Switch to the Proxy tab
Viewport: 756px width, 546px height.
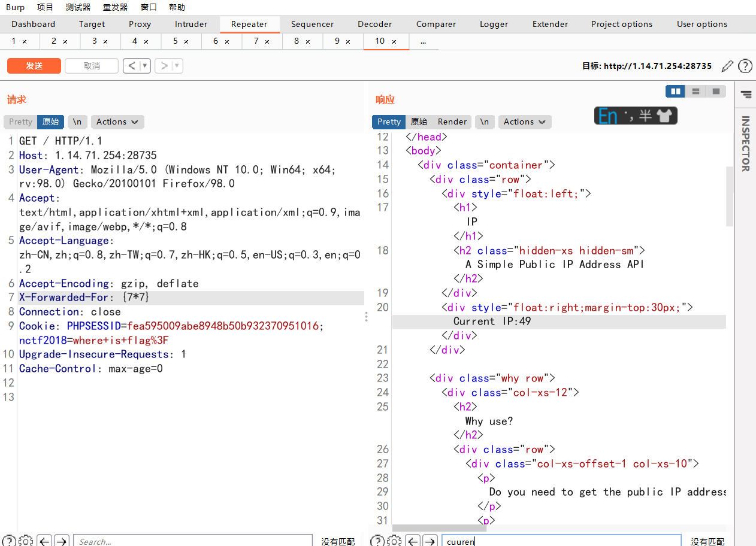(140, 24)
